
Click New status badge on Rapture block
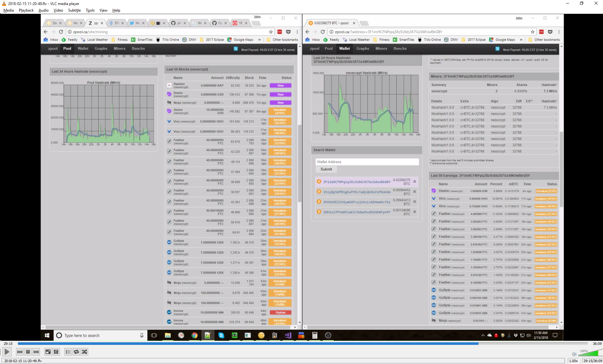[280, 85]
